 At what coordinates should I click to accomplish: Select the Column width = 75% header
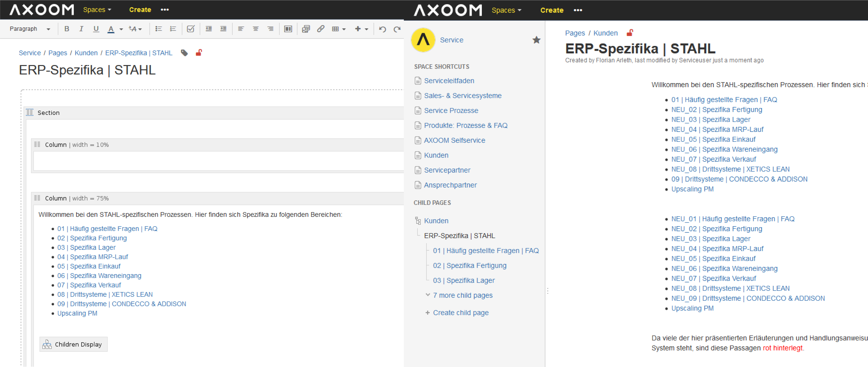tap(218, 199)
